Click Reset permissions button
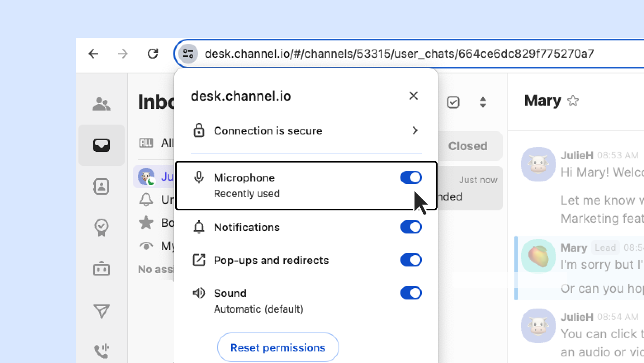Image resolution: width=644 pixels, height=363 pixels. pos(278,348)
